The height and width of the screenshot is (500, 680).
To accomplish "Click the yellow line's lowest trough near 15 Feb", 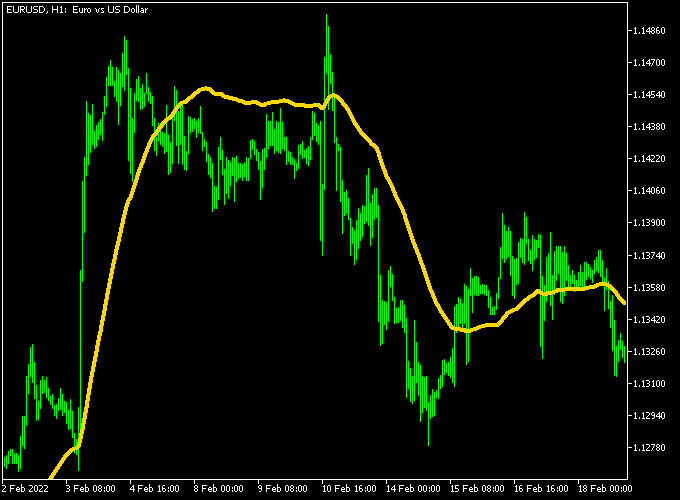I will pos(464,330).
